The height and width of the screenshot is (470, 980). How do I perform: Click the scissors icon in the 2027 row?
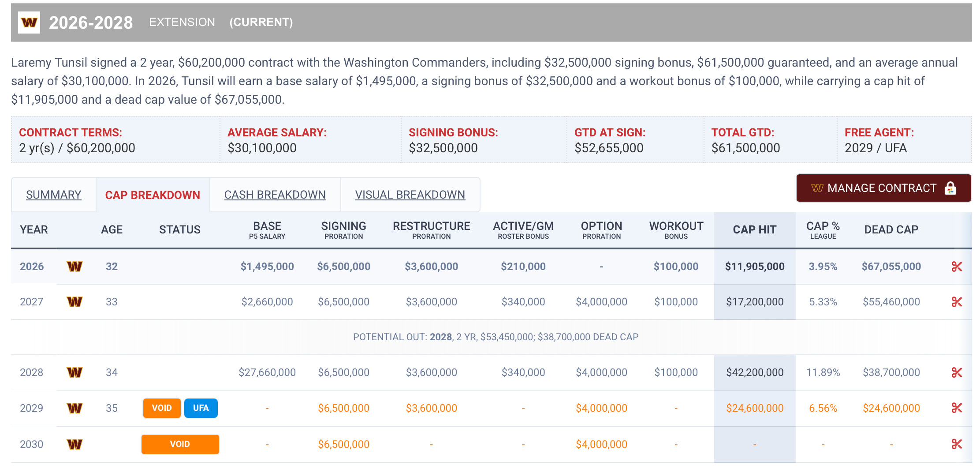click(957, 302)
